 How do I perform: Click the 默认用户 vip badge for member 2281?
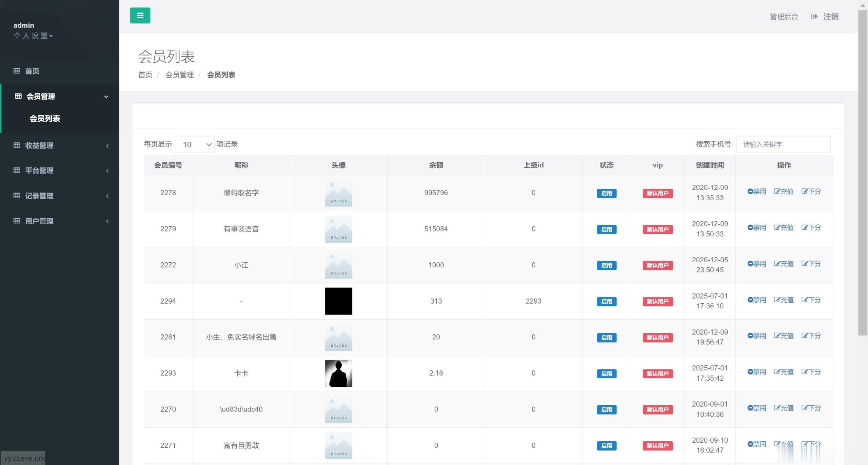pyautogui.click(x=657, y=338)
